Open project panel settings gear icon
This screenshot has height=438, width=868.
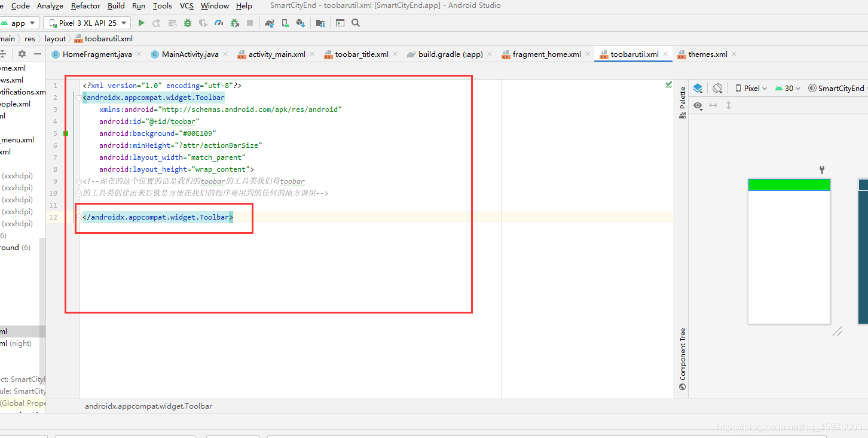click(22, 54)
